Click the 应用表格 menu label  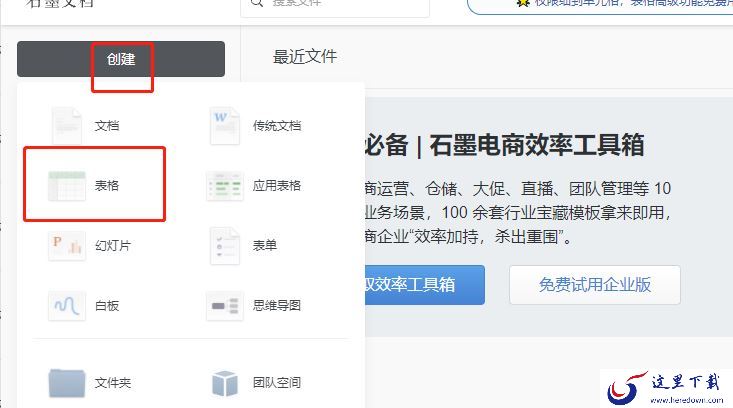(277, 186)
